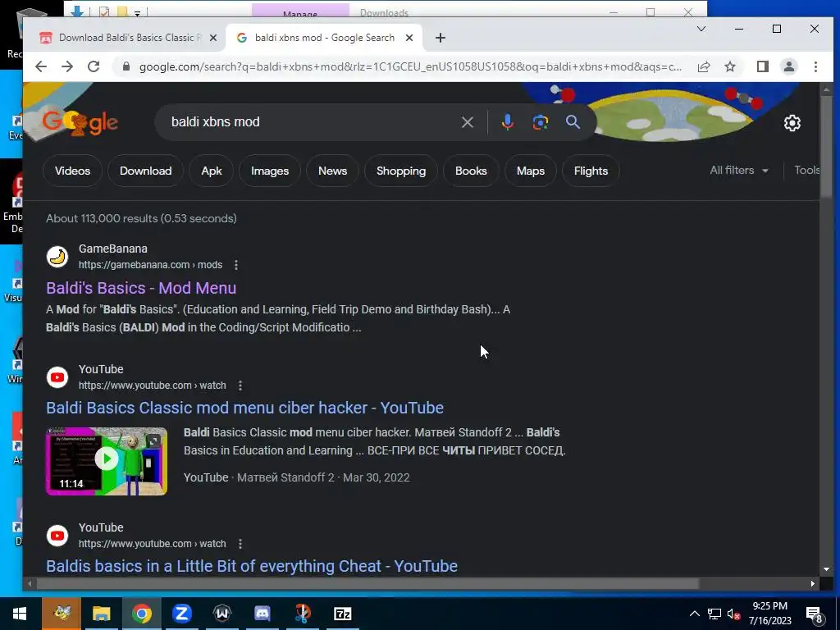Bookmark this page with the star icon
The height and width of the screenshot is (630, 840).
click(729, 66)
